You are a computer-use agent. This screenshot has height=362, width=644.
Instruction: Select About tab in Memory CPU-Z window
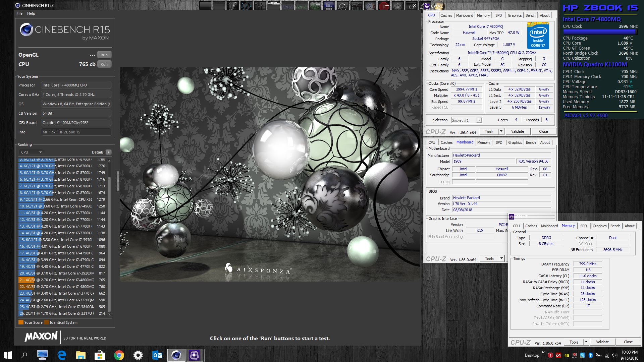point(630,226)
